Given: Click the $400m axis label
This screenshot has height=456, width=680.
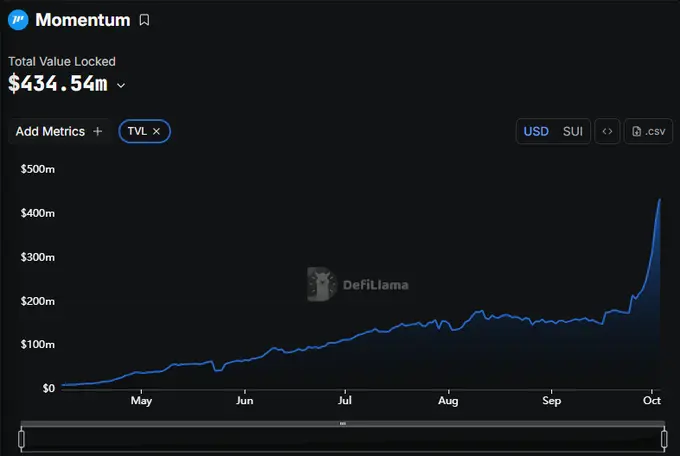Looking at the screenshot, I should click(38, 213).
